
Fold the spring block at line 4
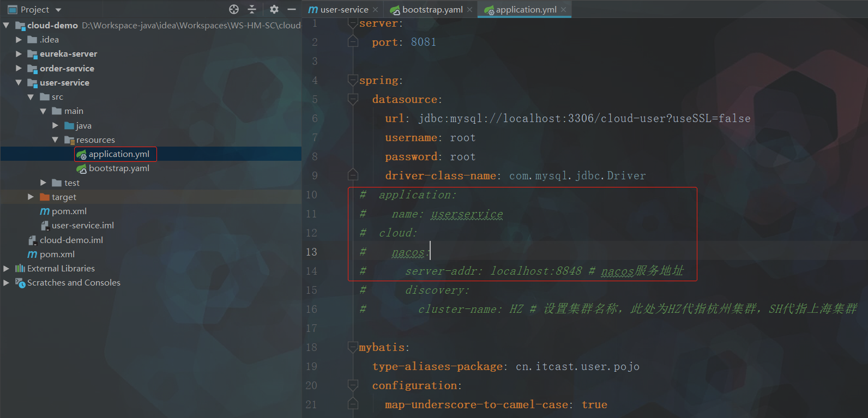click(353, 81)
